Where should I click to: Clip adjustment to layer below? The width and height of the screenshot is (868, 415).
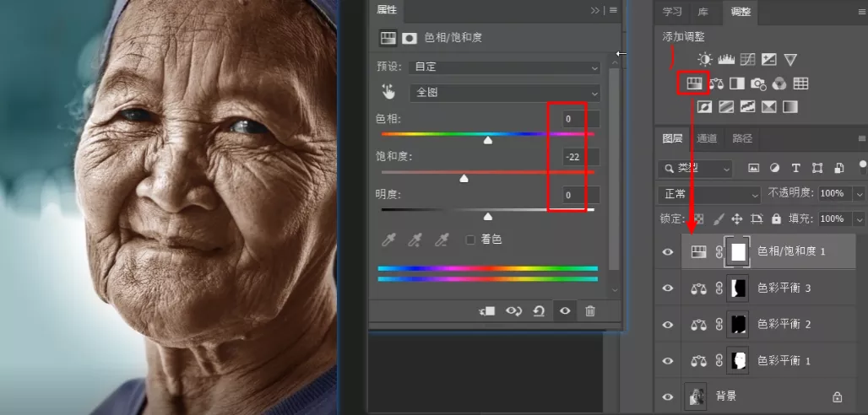(x=487, y=311)
